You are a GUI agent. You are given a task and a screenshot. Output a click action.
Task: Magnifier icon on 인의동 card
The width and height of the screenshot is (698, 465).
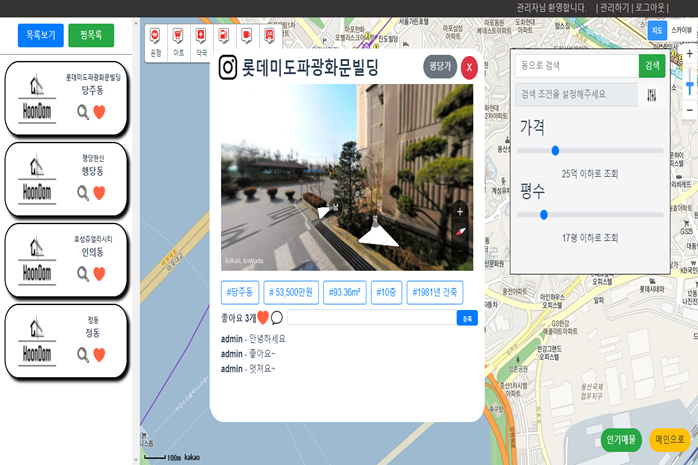[83, 274]
